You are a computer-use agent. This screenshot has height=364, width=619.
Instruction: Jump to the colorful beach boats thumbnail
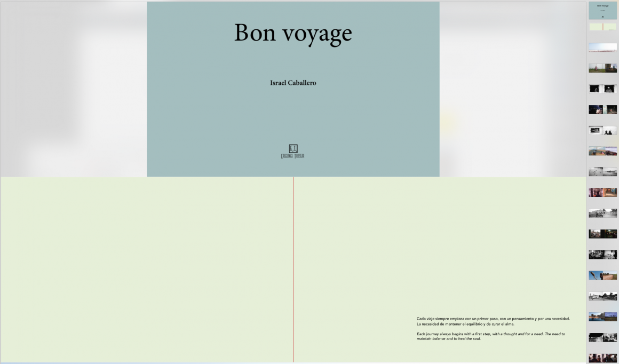tap(602, 151)
